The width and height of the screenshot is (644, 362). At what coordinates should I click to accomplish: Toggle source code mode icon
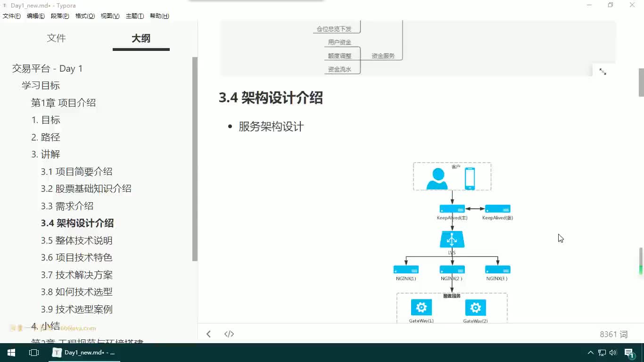229,334
